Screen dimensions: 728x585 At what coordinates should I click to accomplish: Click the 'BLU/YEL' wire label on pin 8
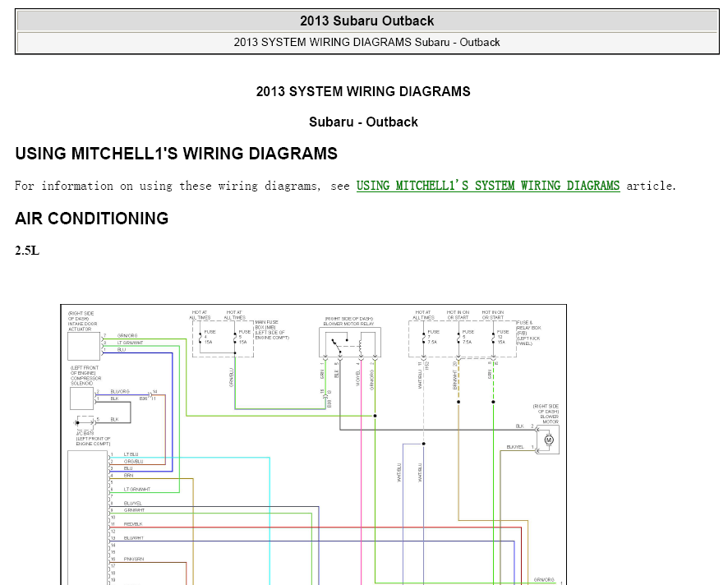click(x=133, y=504)
